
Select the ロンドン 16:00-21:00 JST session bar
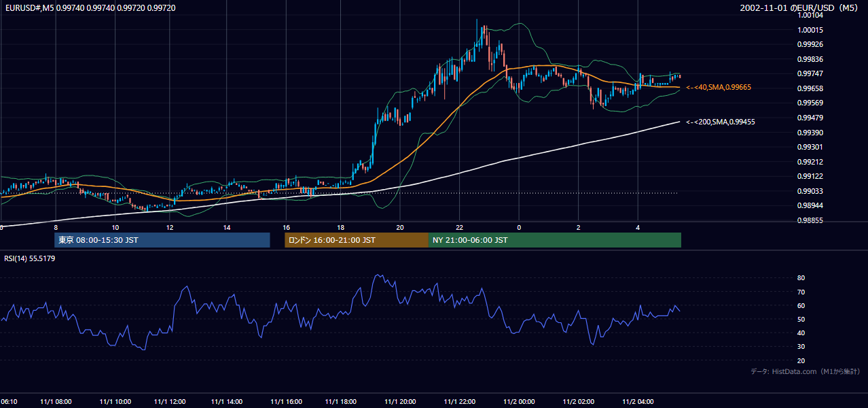click(x=357, y=240)
